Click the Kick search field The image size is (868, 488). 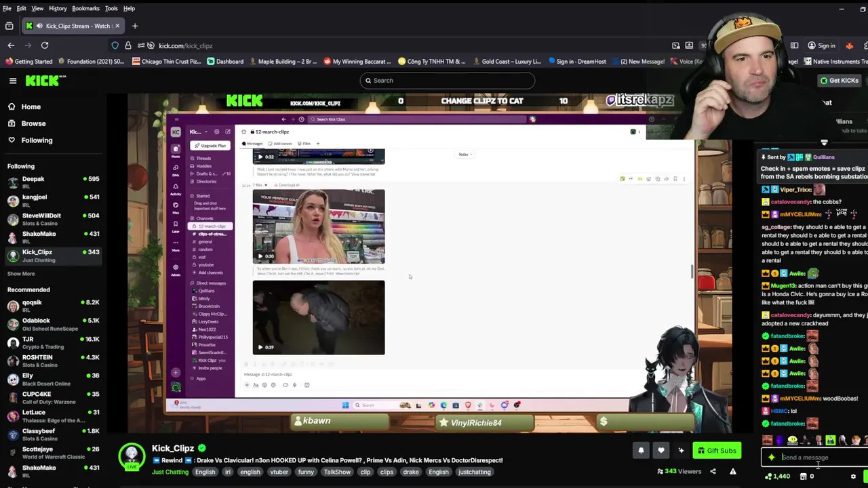point(448,81)
